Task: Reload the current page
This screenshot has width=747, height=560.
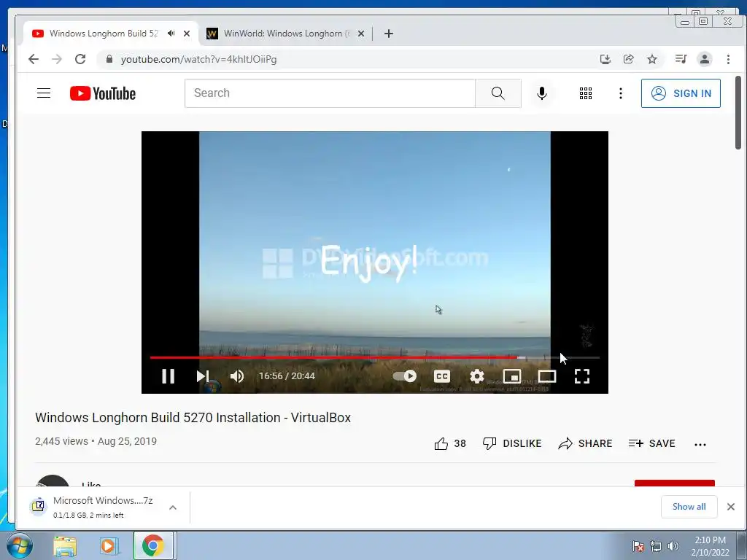Action: pos(80,59)
